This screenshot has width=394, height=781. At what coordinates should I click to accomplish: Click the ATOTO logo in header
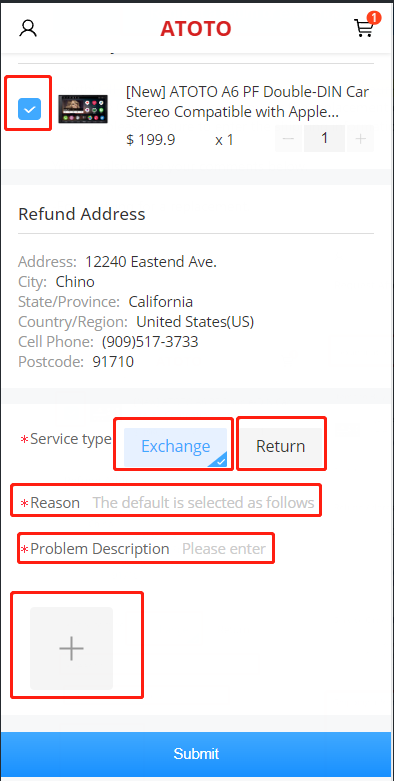[196, 29]
